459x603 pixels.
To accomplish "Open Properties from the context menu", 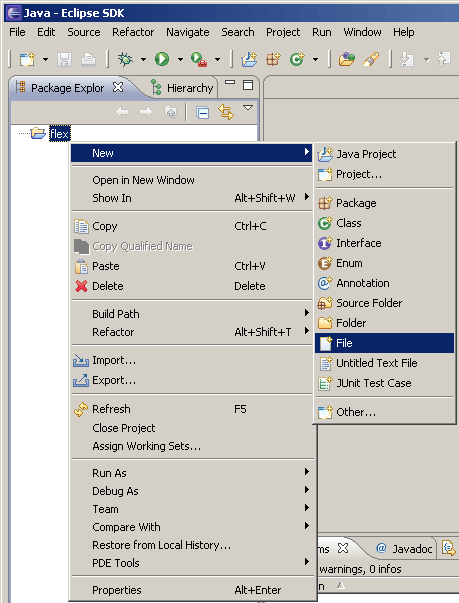I will 192,590.
